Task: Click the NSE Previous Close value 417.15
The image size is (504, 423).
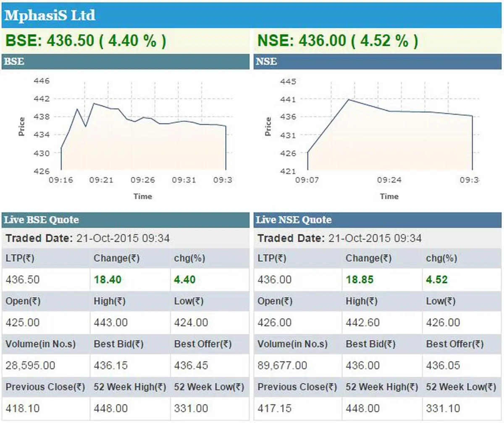Action: pyautogui.click(x=274, y=408)
